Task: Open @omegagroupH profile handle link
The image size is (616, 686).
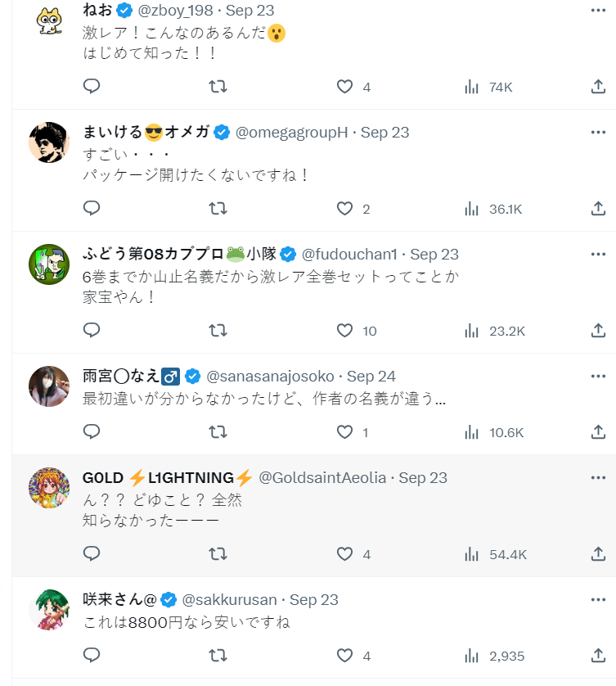Action: coord(292,133)
